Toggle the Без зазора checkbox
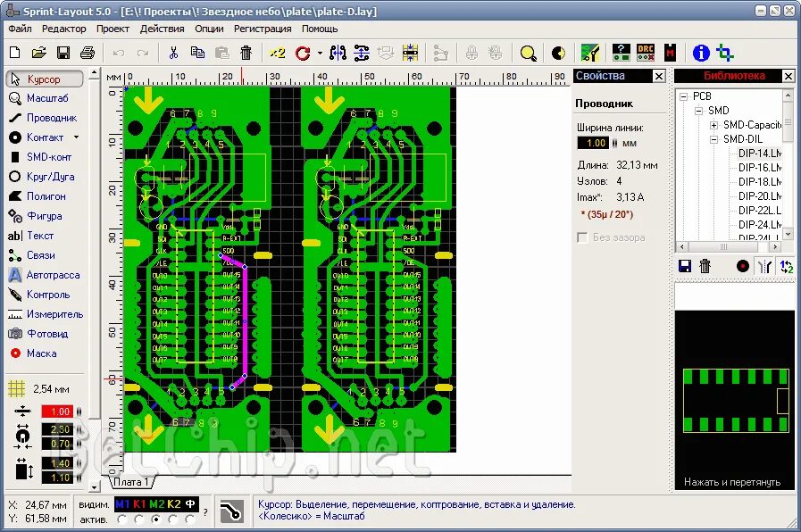 point(582,237)
